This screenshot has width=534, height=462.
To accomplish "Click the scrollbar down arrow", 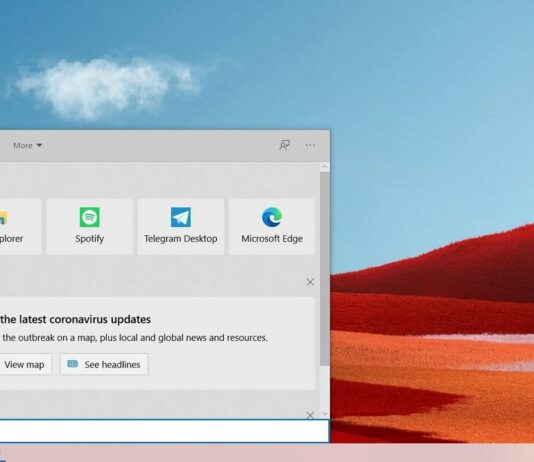I will (x=325, y=414).
